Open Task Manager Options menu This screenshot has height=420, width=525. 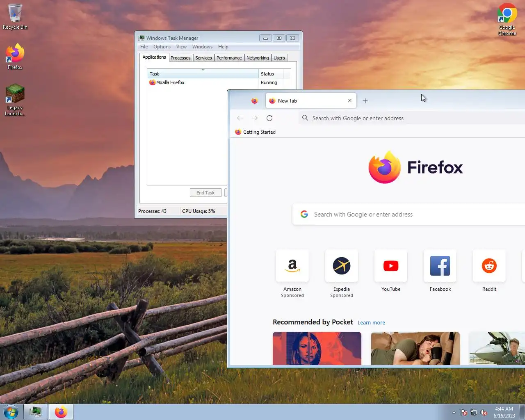[162, 47]
